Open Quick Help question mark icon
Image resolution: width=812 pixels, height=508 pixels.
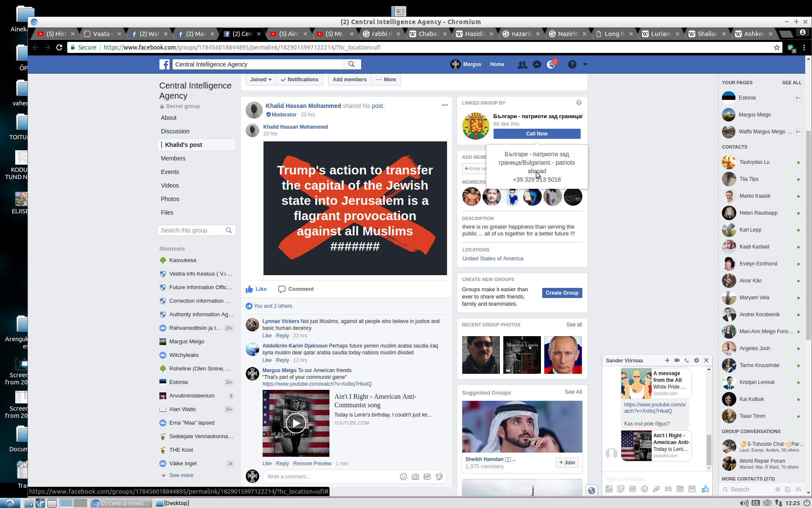(572, 64)
